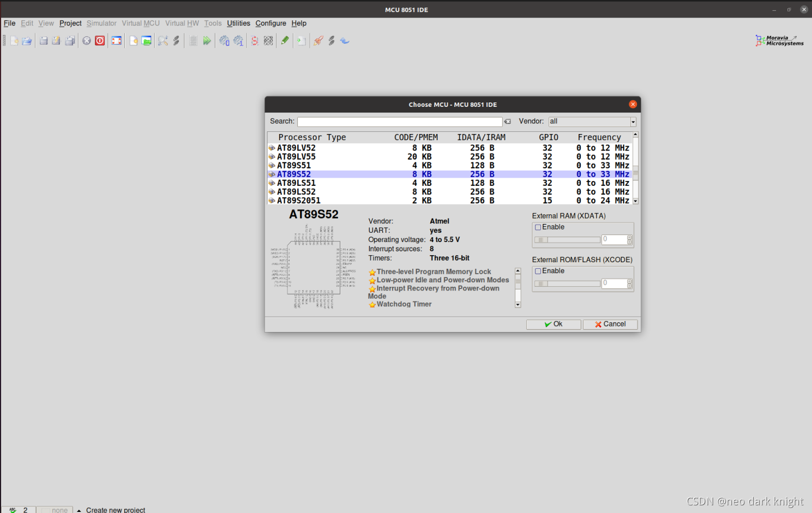This screenshot has height=513, width=812.
Task: Open the Vendor dropdown set to all
Action: coord(592,122)
